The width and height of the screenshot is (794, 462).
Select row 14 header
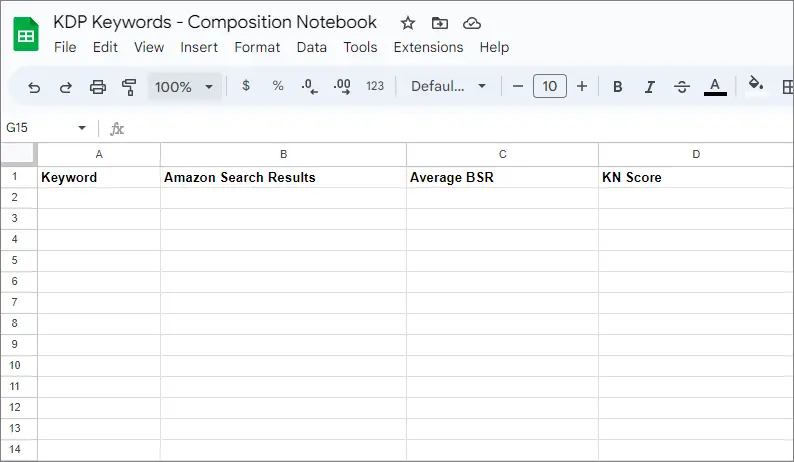[19, 449]
